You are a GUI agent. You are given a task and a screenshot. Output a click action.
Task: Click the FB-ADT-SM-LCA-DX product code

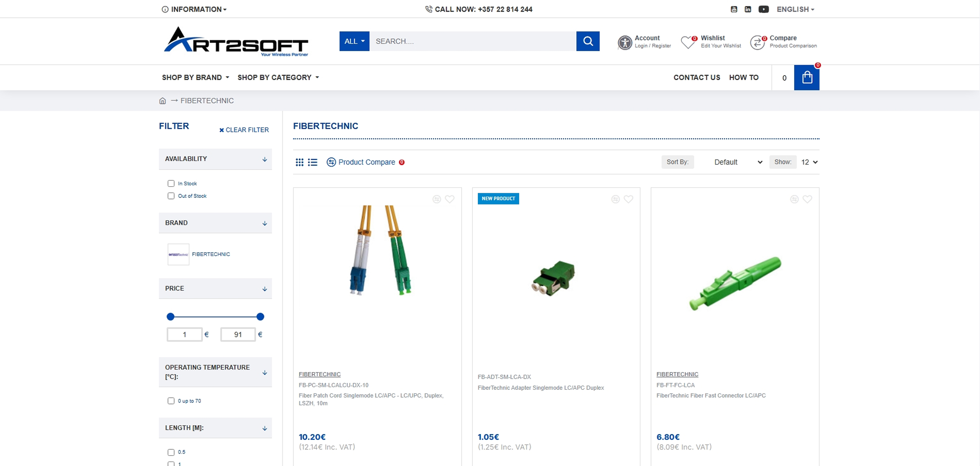tap(504, 377)
